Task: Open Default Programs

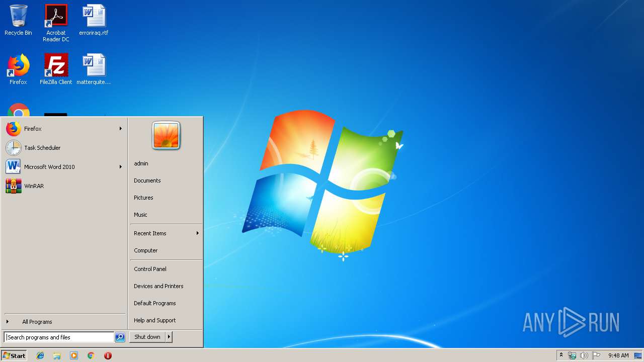Action: click(166, 303)
